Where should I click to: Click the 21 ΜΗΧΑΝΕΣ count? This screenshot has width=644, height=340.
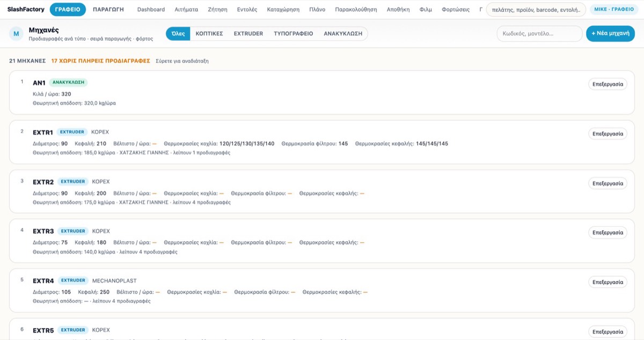[27, 61]
